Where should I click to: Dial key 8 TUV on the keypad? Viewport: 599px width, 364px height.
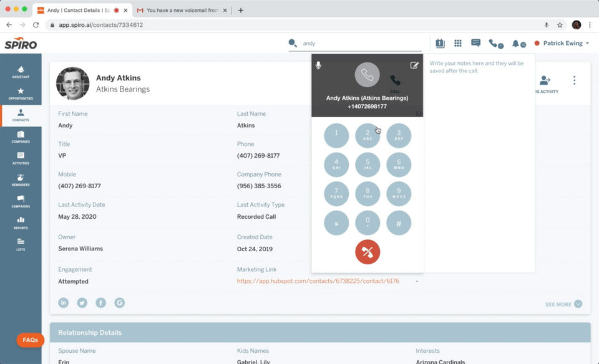pos(368,193)
